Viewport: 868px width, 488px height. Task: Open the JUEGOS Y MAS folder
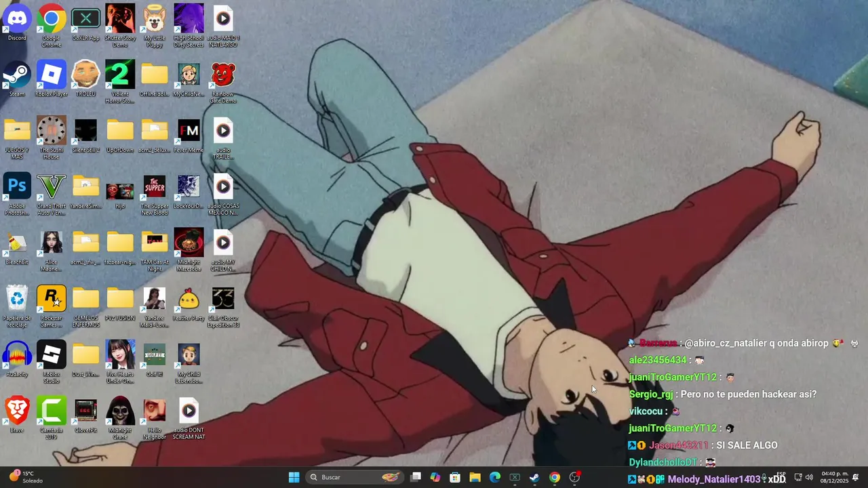pyautogui.click(x=17, y=138)
